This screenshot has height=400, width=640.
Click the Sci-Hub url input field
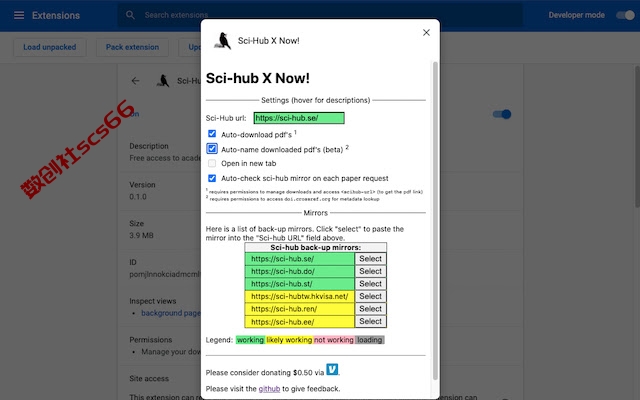(x=299, y=118)
